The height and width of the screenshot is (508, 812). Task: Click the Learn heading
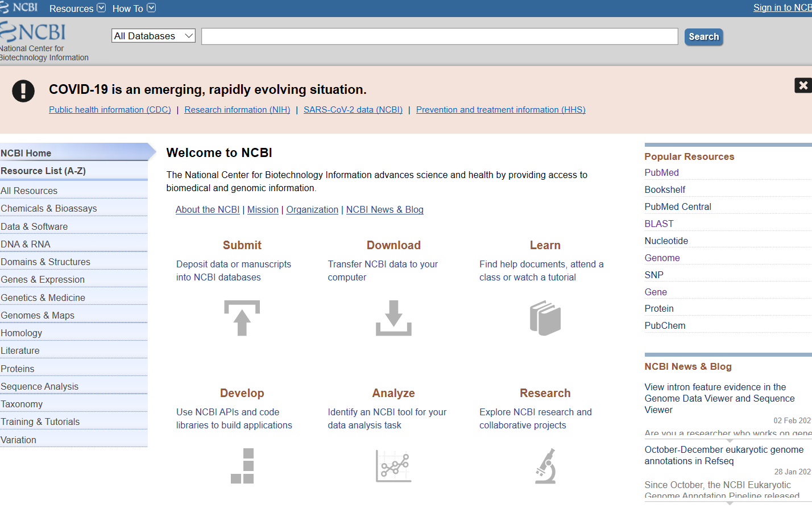545,245
